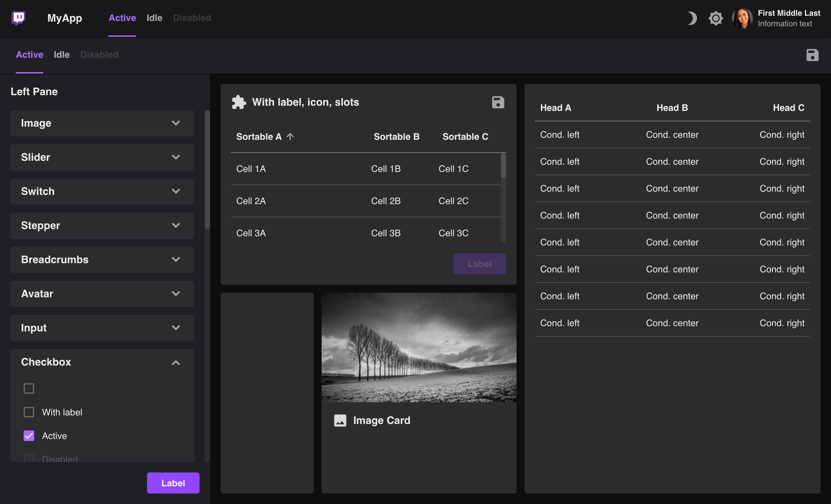Check the "With label" checkbox
This screenshot has width=831, height=504.
pyautogui.click(x=29, y=412)
